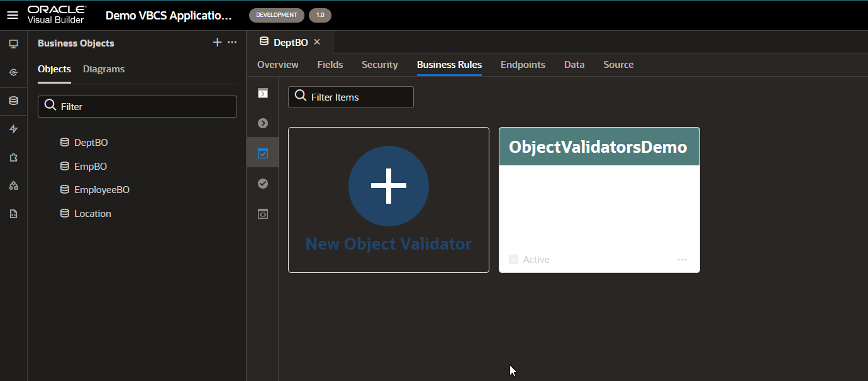Click the Oracle Visual Builder logo

coord(57,14)
